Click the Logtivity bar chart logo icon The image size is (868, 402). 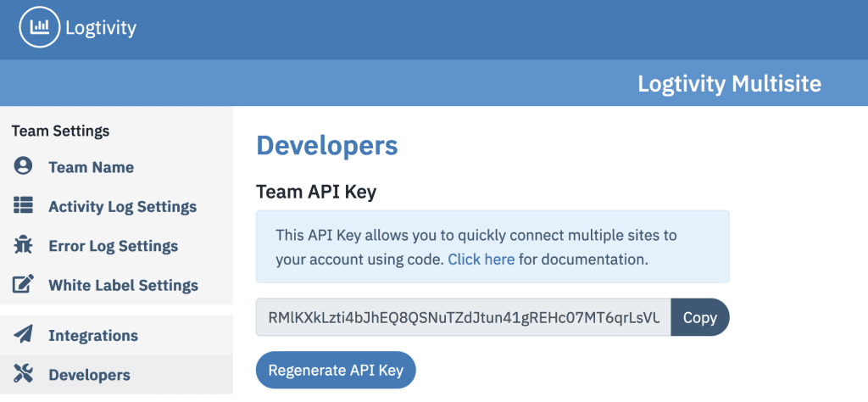pyautogui.click(x=39, y=28)
